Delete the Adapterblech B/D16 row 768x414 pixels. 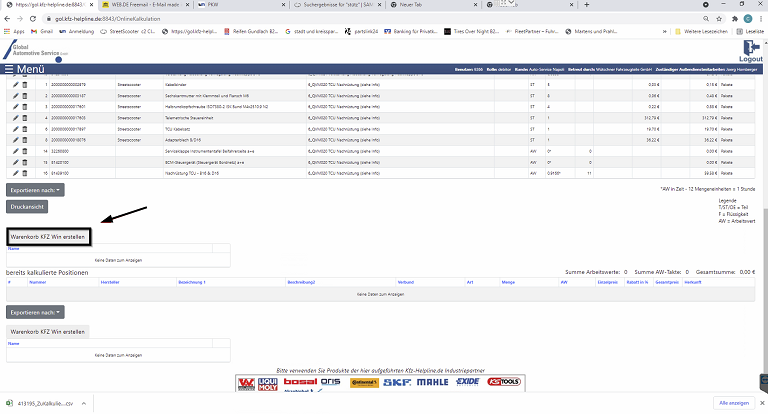pos(24,140)
